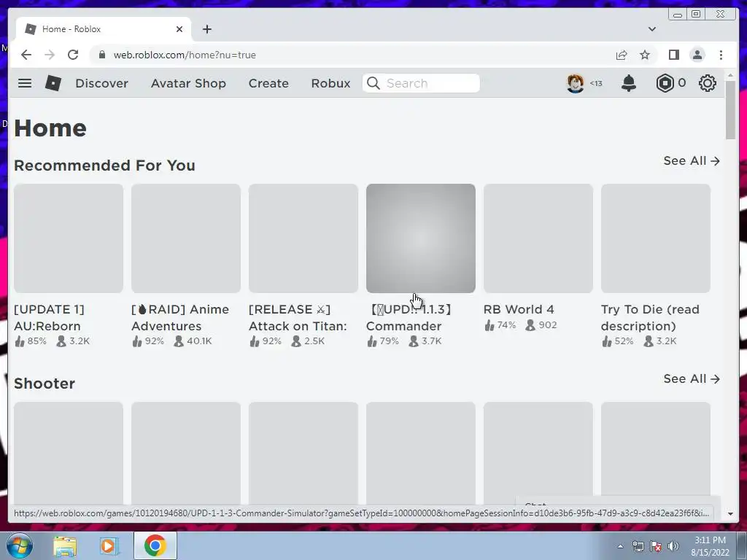
Task: Open the Avatar Shop menu item
Action: click(x=188, y=83)
